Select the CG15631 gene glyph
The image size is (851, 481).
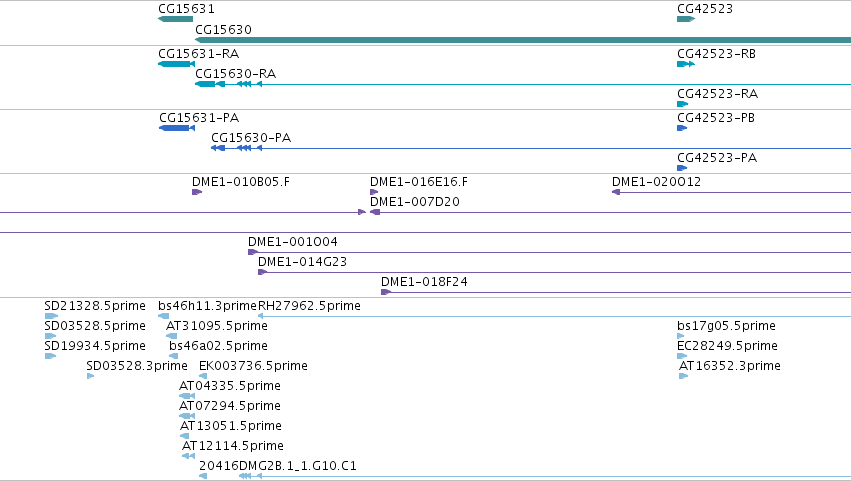click(175, 19)
